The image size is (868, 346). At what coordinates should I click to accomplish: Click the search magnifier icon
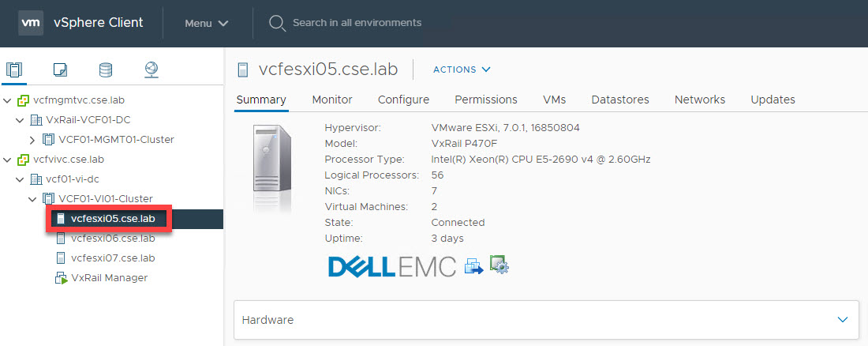pos(276,23)
